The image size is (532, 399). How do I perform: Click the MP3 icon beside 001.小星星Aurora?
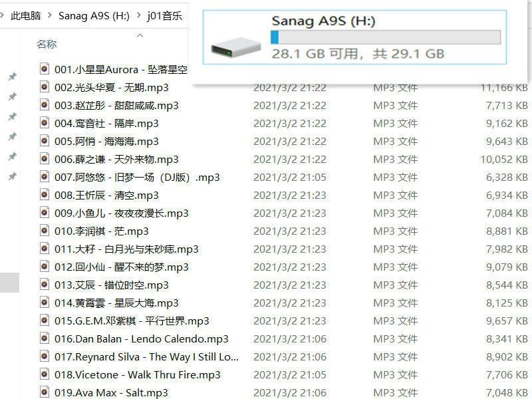click(x=44, y=69)
